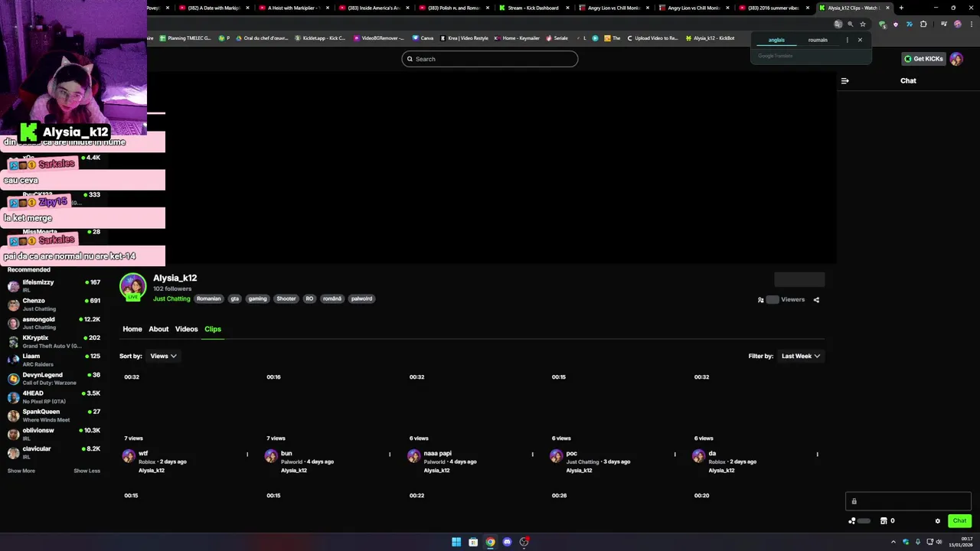Open lifeismizzy channel avatar
Screen dimensions: 980x551
(x=13, y=286)
